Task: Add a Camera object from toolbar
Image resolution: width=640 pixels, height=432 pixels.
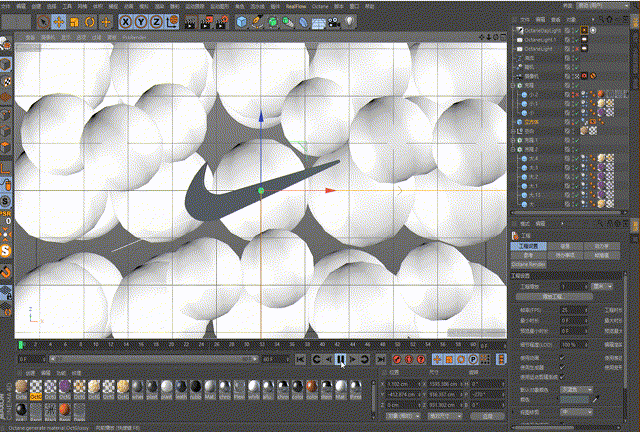Action: pyautogui.click(x=334, y=22)
